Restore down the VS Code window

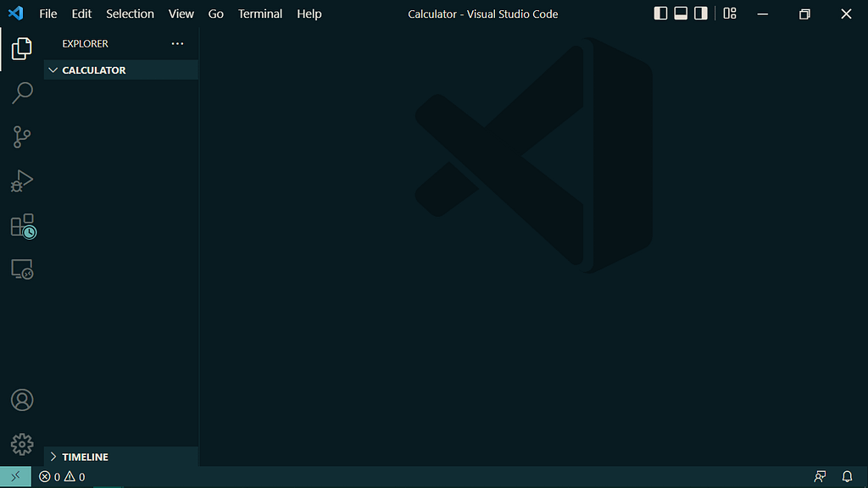click(804, 14)
